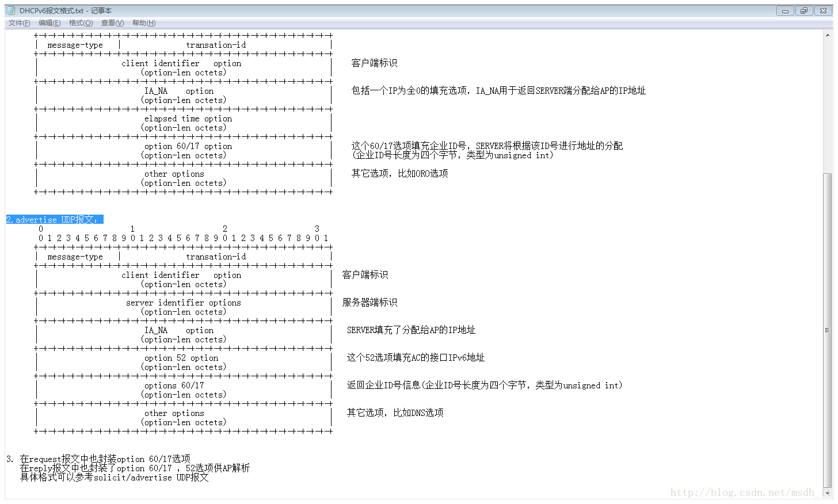Open the 查看(V) menu
The width and height of the screenshot is (838, 504).
112,23
